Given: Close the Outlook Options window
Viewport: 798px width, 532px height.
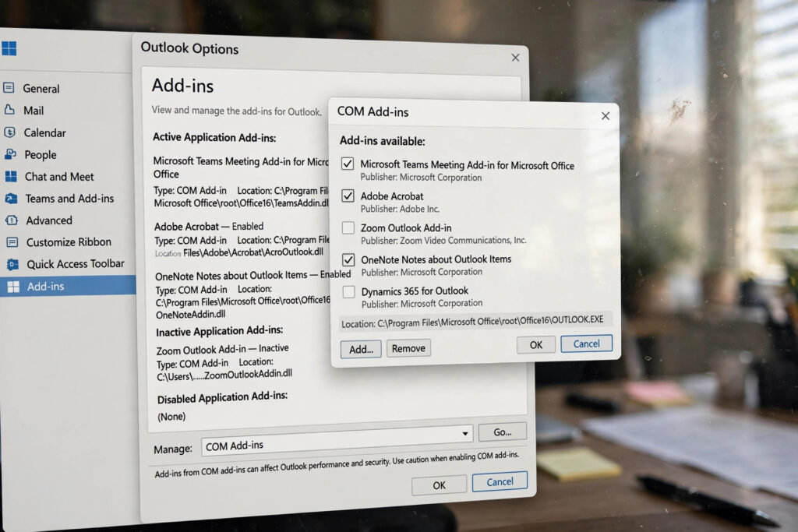Looking at the screenshot, I should tap(516, 58).
